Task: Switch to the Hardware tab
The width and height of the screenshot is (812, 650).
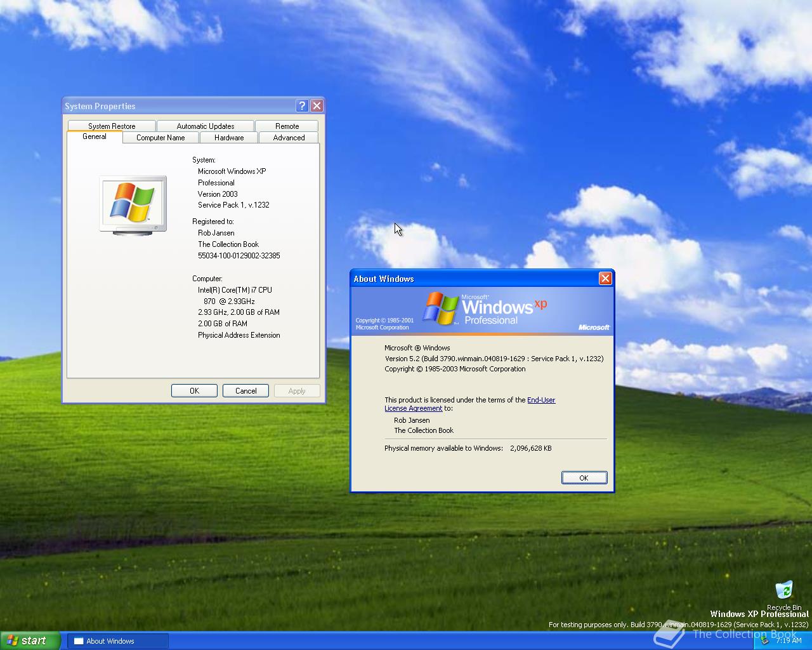Action: (x=229, y=137)
